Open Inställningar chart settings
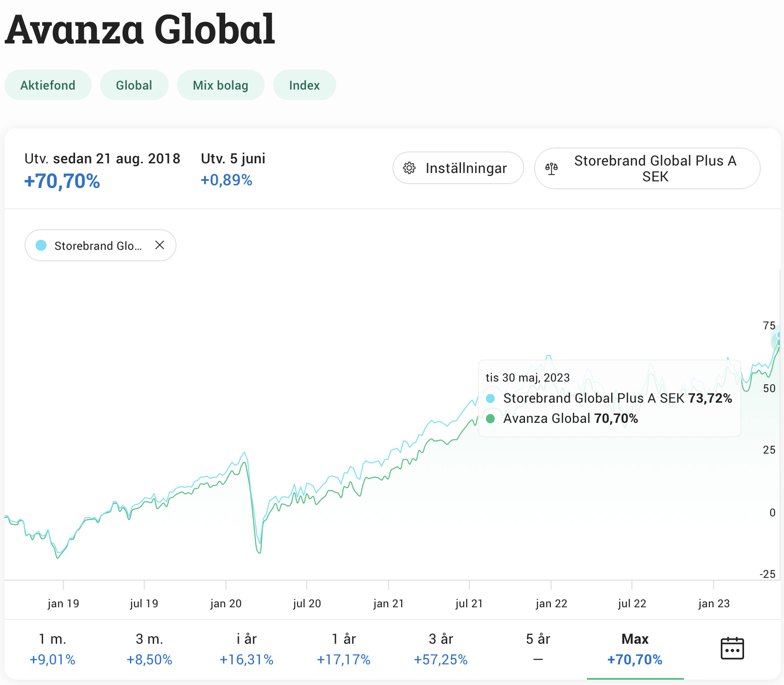This screenshot has width=784, height=685. (x=458, y=168)
